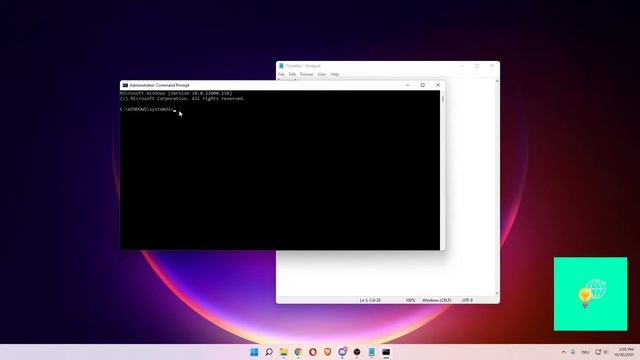Launch File Explorer from taskbar

coord(283,352)
